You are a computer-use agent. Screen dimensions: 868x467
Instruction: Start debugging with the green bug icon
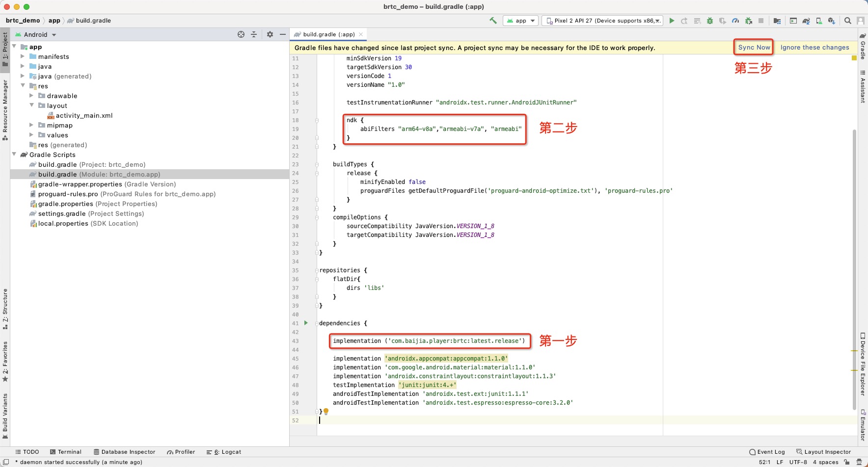710,21
